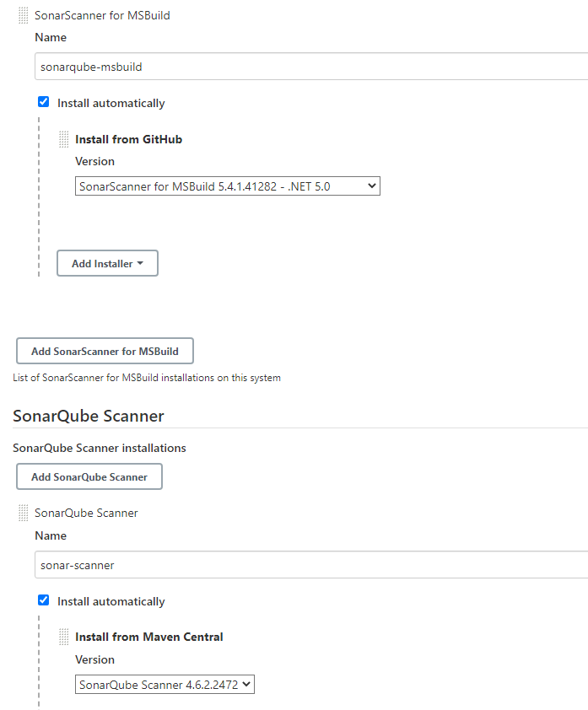Click the drag handle beside SonarQube Scanner entry
This screenshot has height=710, width=588.
pyautogui.click(x=24, y=512)
